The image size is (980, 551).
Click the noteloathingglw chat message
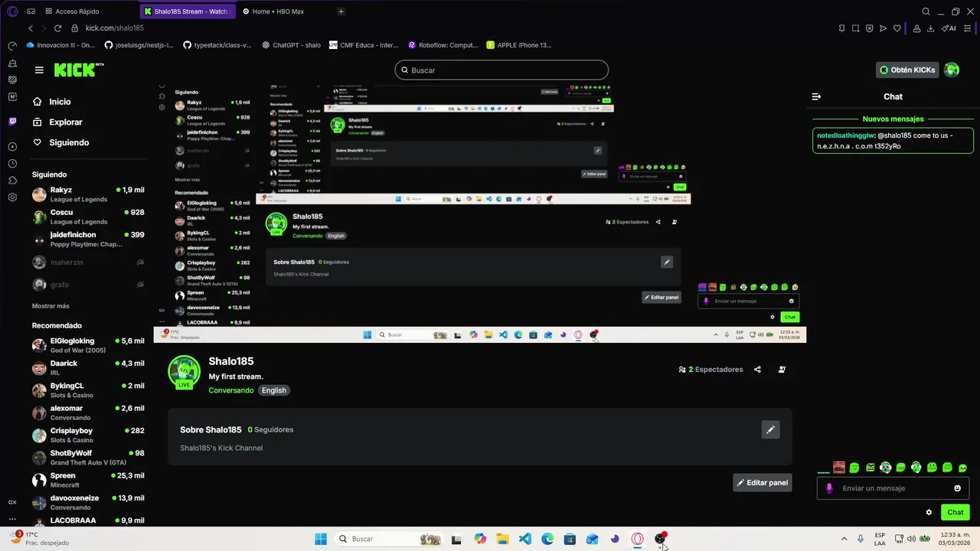coord(893,141)
